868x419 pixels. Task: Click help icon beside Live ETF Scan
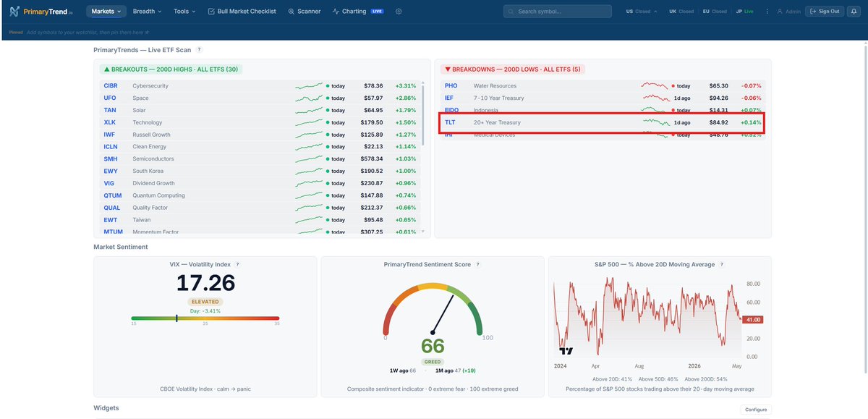199,49
